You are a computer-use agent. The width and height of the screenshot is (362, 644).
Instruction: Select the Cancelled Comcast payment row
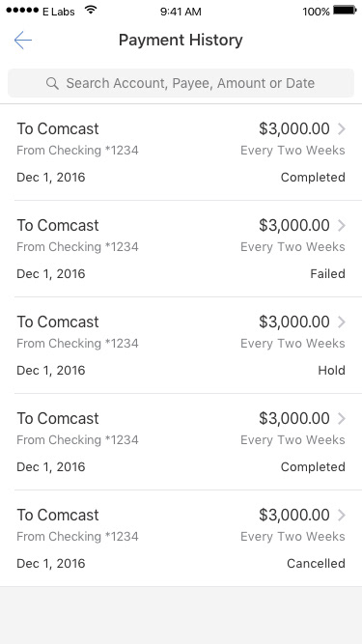[181, 539]
